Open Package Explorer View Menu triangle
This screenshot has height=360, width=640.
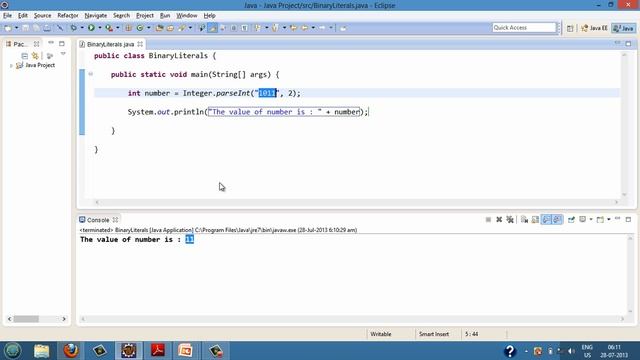point(63,54)
